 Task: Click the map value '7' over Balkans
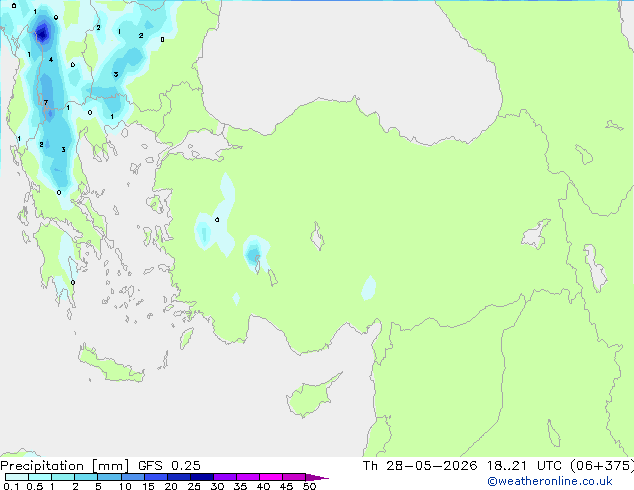click(x=46, y=102)
